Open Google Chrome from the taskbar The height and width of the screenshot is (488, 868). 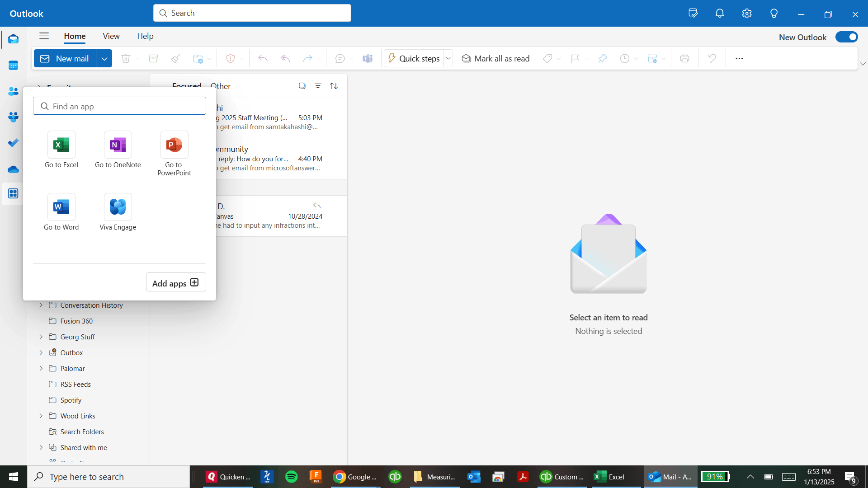(355, 477)
